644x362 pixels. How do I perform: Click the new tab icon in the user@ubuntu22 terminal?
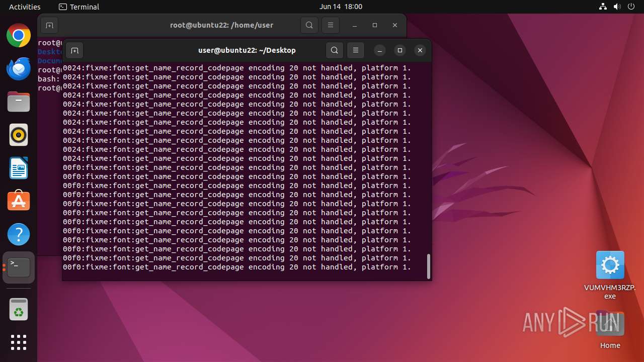pyautogui.click(x=74, y=50)
